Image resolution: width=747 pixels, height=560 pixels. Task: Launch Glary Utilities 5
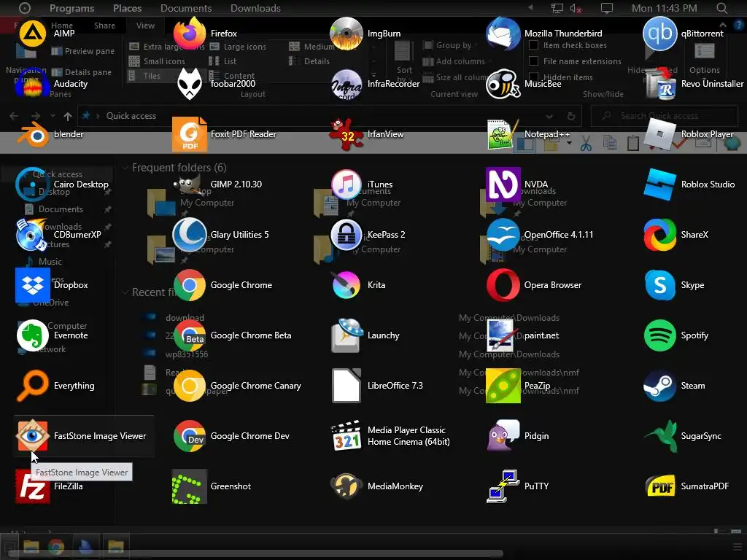221,235
